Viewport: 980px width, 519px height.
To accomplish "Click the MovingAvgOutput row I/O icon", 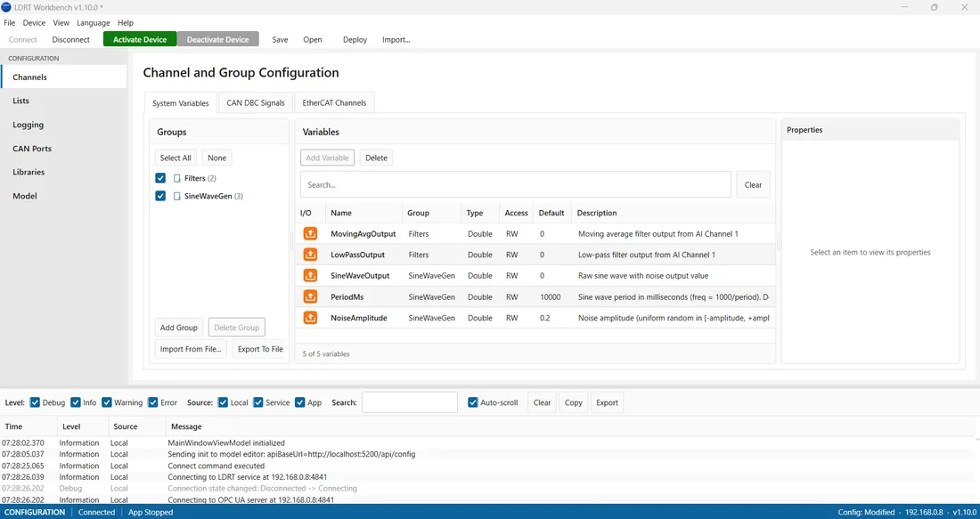I will [x=310, y=233].
